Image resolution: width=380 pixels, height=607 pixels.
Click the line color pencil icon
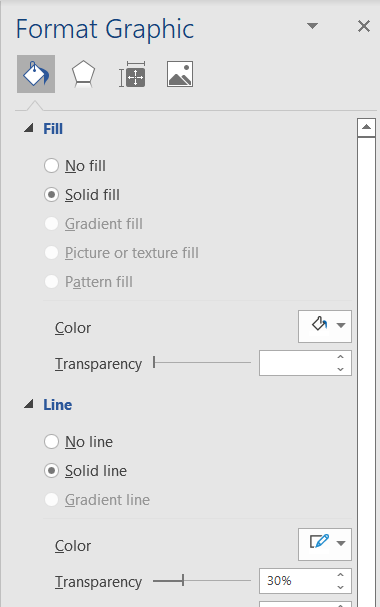(x=320, y=542)
